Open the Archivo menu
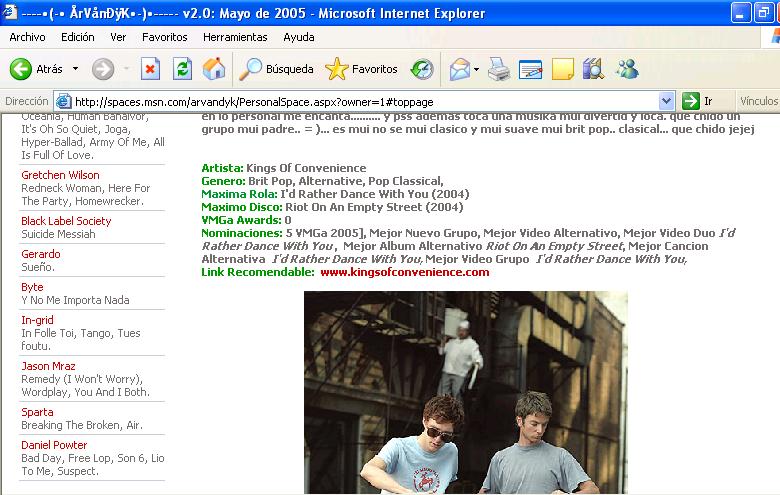The image size is (780, 495). tap(27, 37)
